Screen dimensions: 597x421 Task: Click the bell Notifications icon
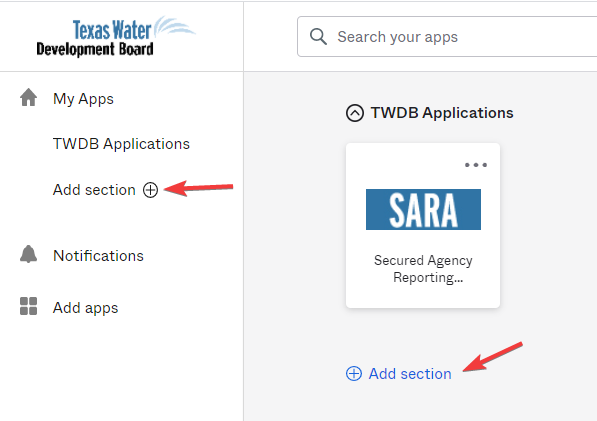point(29,254)
